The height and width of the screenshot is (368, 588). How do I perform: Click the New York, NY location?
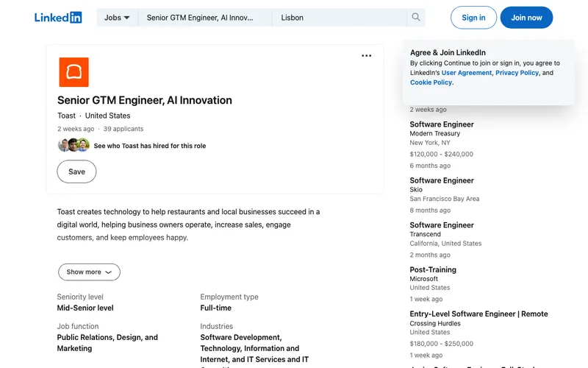(x=430, y=143)
